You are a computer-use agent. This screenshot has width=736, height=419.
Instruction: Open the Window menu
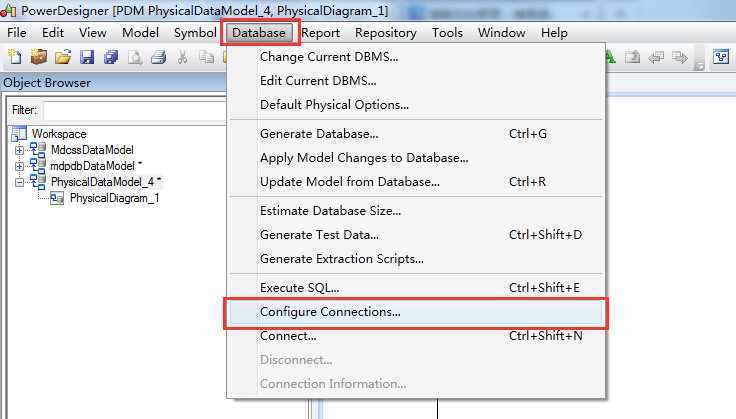point(502,33)
